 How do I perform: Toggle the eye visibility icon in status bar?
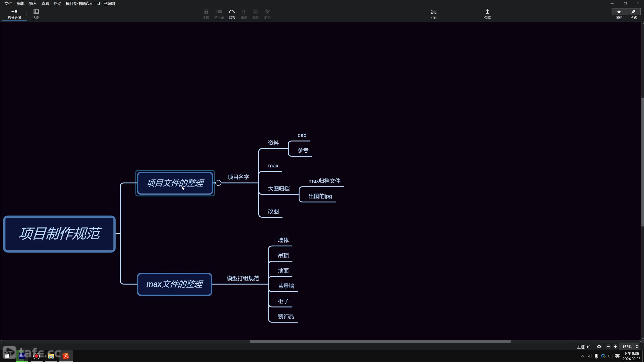click(599, 347)
